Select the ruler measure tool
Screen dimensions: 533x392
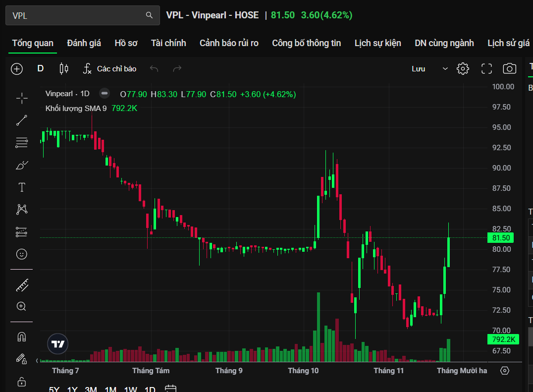click(x=22, y=285)
